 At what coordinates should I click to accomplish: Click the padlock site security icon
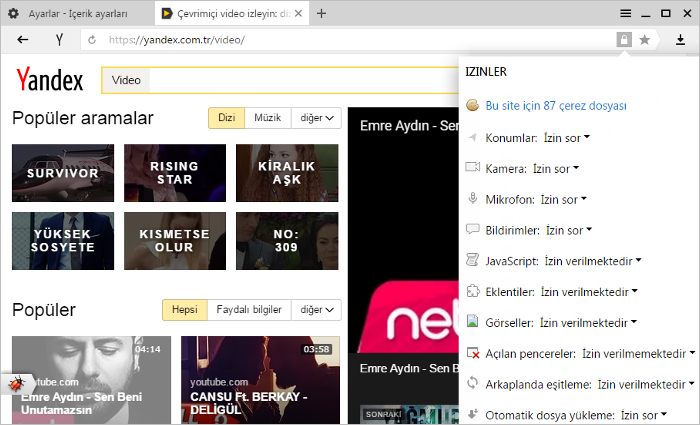click(x=624, y=40)
